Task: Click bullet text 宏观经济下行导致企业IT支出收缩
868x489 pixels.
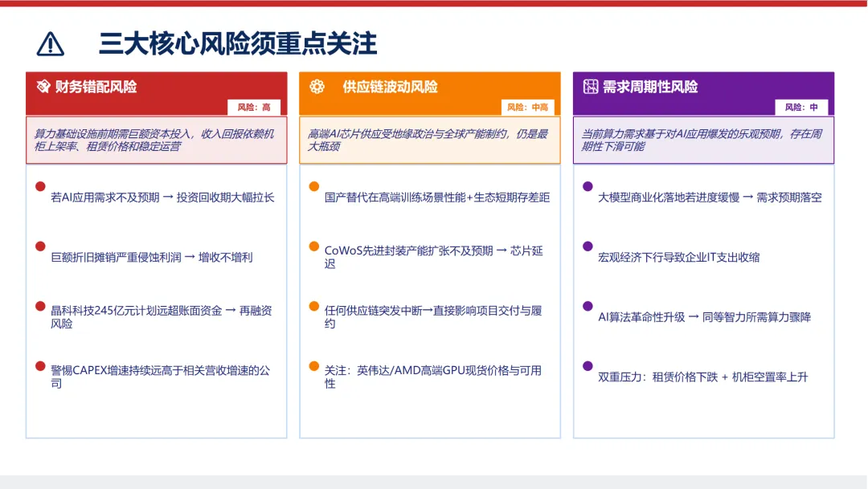Action: click(678, 257)
